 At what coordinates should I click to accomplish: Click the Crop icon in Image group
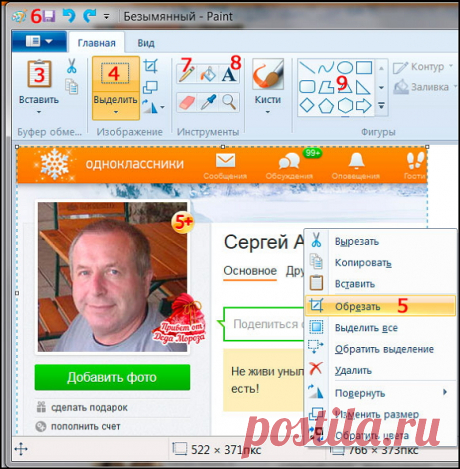point(150,66)
